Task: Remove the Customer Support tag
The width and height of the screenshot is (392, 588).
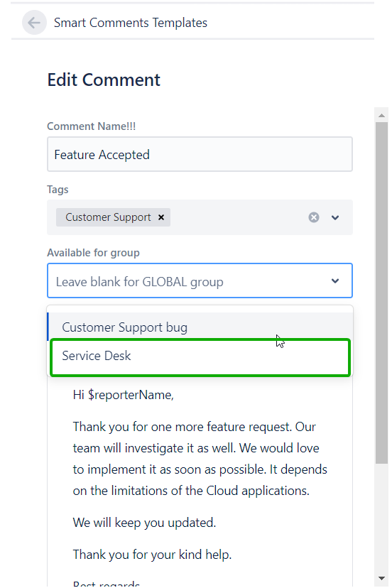Action: [x=161, y=217]
